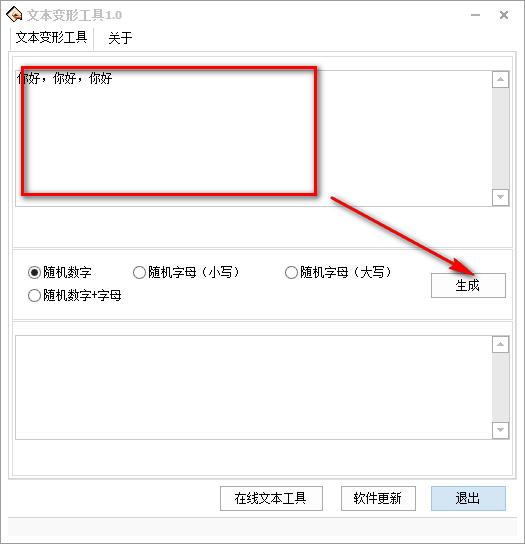
Task: Click the app logo icon in title bar
Action: 14,14
